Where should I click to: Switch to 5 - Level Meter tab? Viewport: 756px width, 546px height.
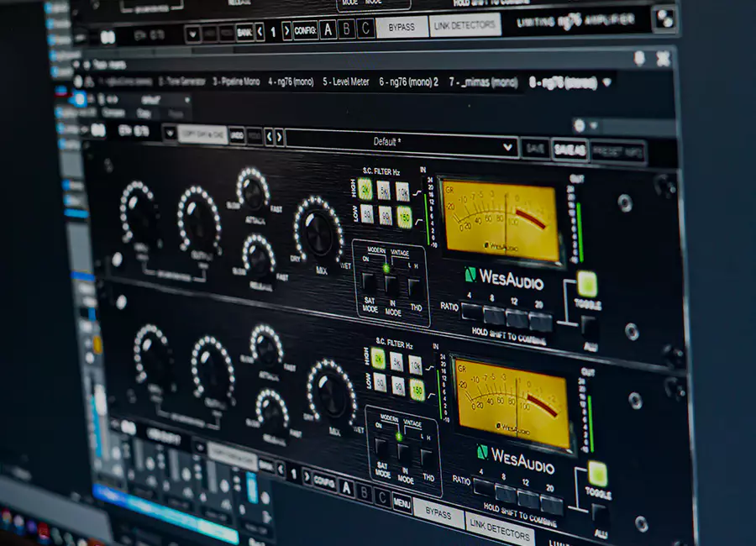346,81
